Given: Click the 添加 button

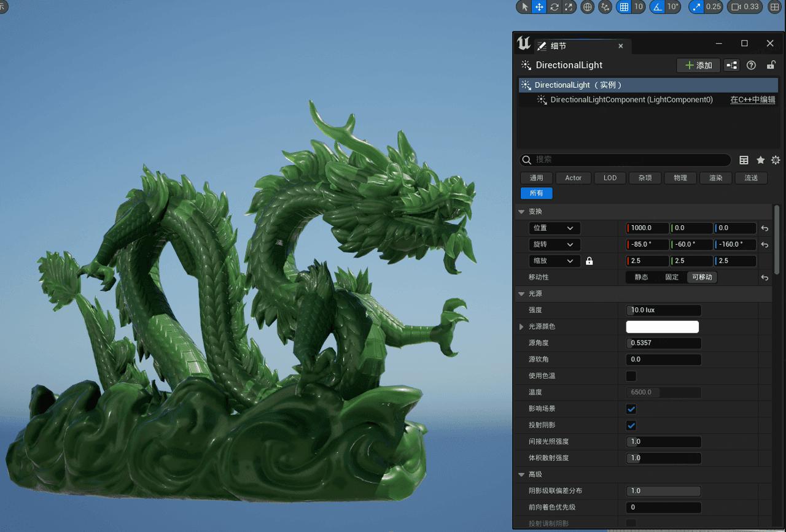Looking at the screenshot, I should [x=698, y=65].
